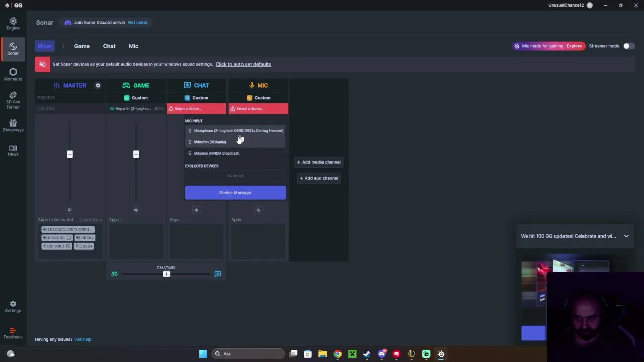Grab the handle for Logitech G935 Microphone
Image resolution: width=644 pixels, height=362 pixels.
tap(190, 131)
